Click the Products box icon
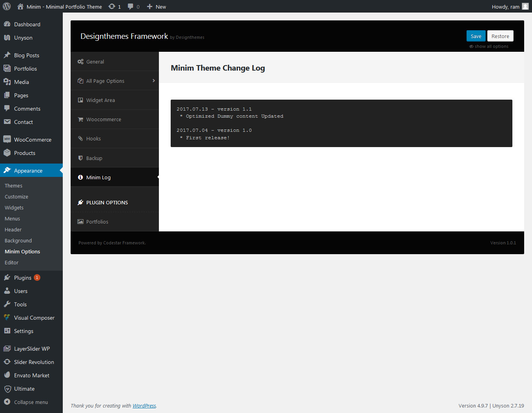The width and height of the screenshot is (532, 413). tap(7, 153)
